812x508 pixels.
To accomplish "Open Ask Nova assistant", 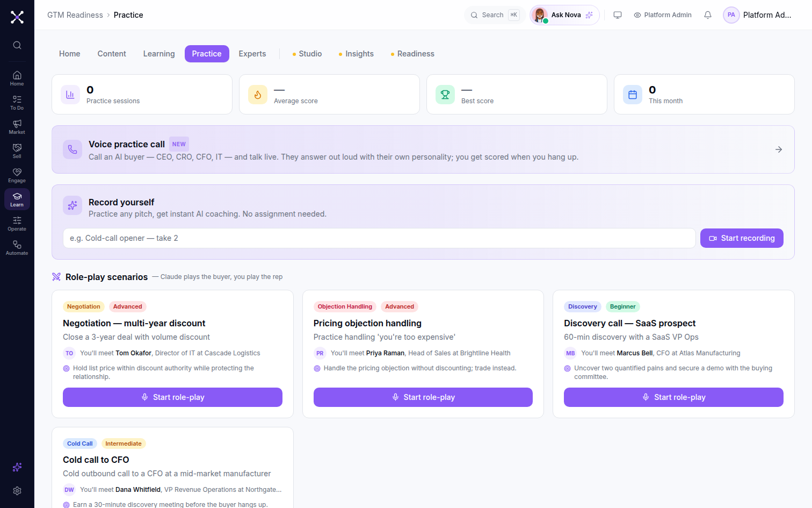I will [564, 15].
